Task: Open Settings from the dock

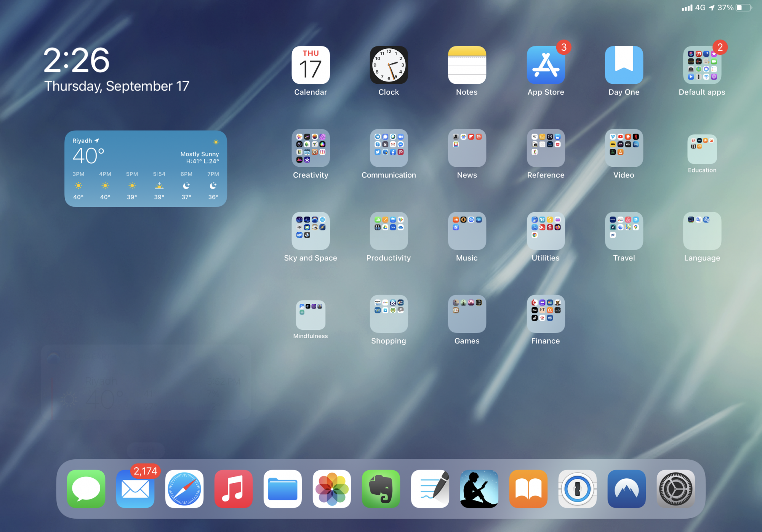Action: [x=676, y=489]
